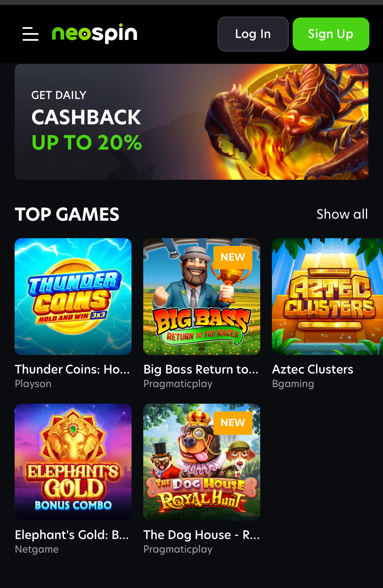Image resolution: width=383 pixels, height=588 pixels.
Task: Click the Aztec Clusters title text
Action: click(x=313, y=369)
